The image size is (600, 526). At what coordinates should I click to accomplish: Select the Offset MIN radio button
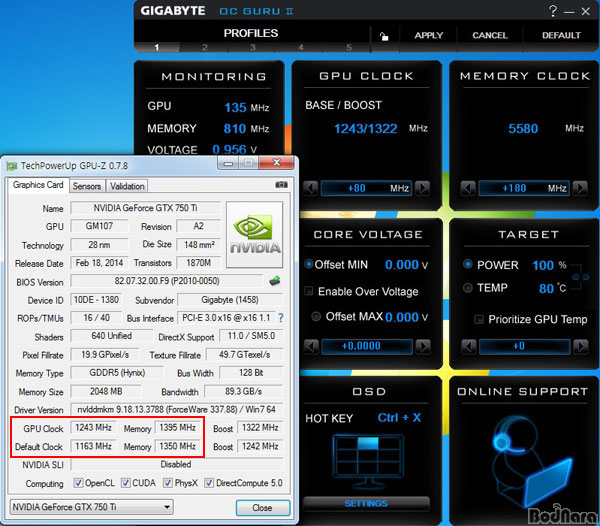click(308, 264)
